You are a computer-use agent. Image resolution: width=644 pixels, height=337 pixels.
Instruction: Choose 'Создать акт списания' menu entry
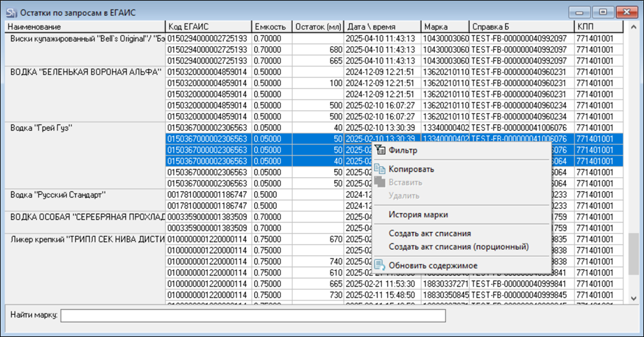coord(429,234)
